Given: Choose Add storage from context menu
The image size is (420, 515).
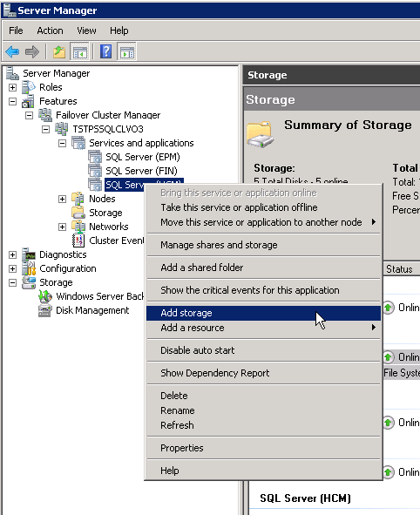Looking at the screenshot, I should pos(263,313).
